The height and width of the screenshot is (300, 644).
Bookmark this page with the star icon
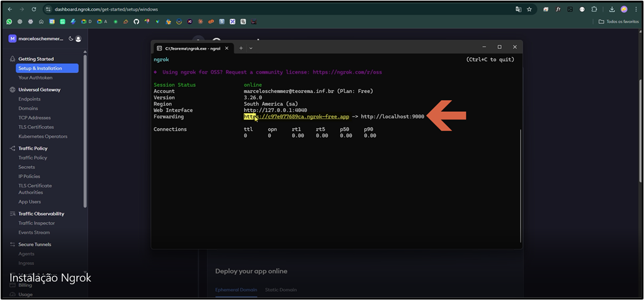point(529,9)
